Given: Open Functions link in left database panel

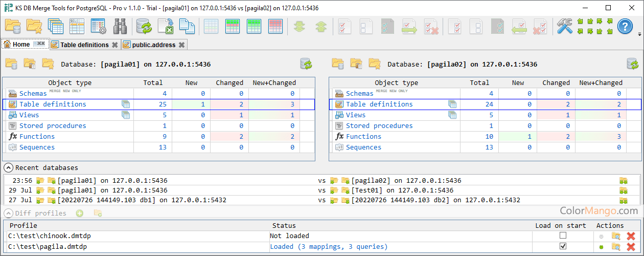Looking at the screenshot, I should [x=37, y=136].
